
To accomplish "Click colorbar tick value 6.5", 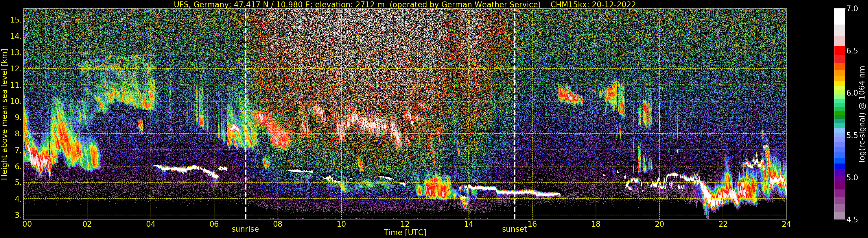I will coord(852,51).
